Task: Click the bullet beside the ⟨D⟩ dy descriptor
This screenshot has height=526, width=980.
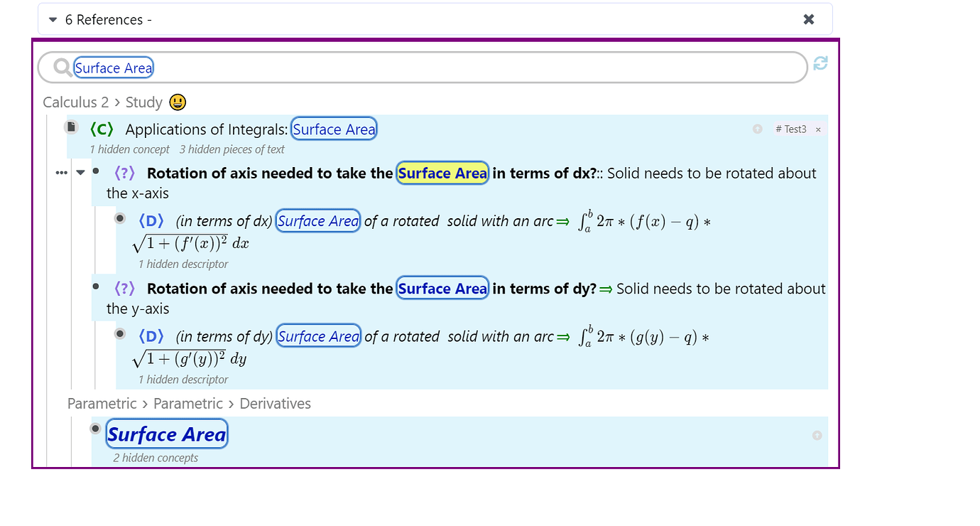Action: (120, 333)
